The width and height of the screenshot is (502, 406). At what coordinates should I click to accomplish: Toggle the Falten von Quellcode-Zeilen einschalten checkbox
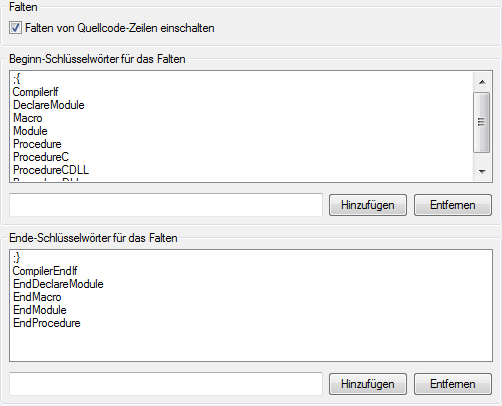coord(15,28)
